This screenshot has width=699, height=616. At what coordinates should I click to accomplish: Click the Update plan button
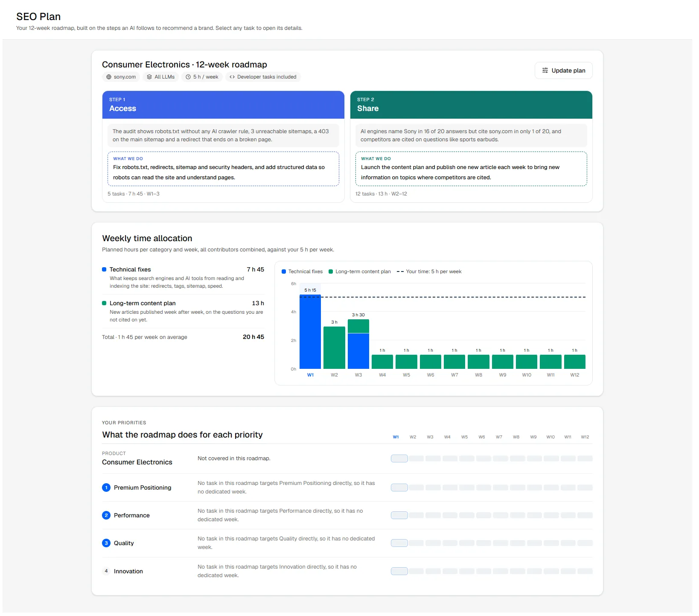click(563, 70)
